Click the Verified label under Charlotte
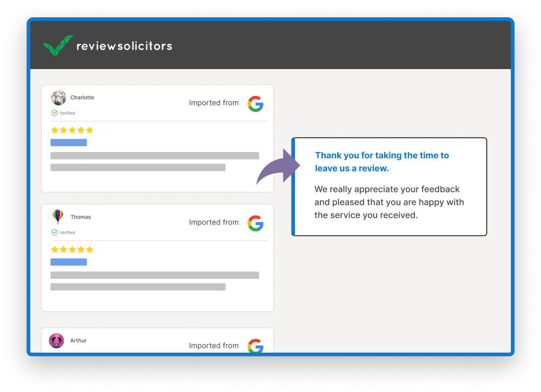 coord(67,113)
